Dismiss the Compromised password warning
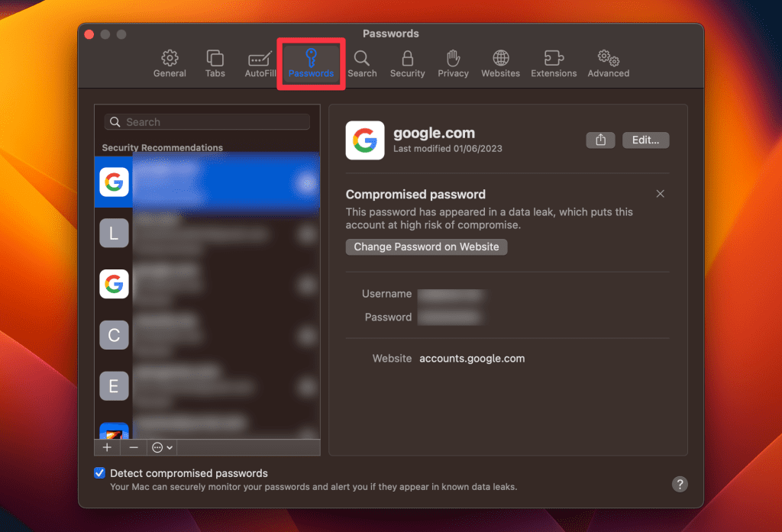 pyautogui.click(x=660, y=194)
